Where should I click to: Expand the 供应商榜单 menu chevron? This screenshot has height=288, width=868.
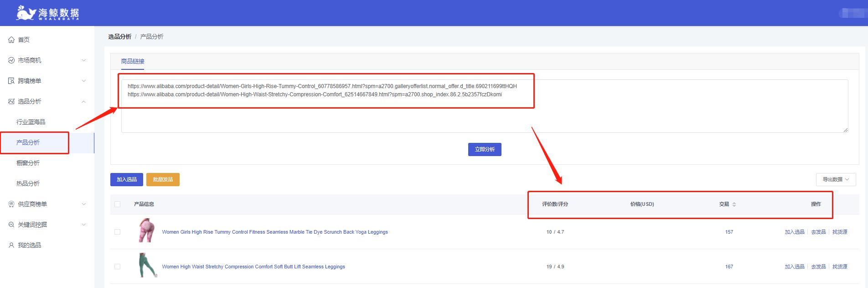click(83, 204)
